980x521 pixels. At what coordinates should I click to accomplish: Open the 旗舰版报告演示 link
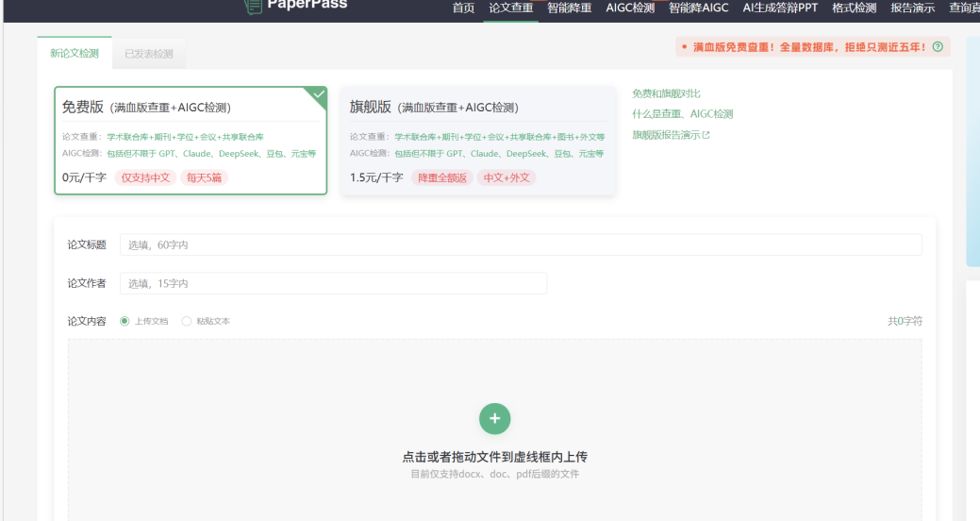tap(666, 135)
